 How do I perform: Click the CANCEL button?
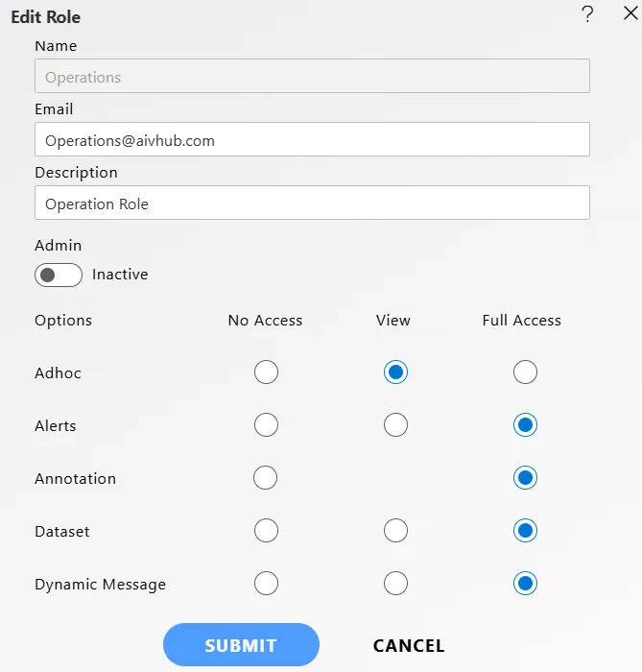point(409,645)
